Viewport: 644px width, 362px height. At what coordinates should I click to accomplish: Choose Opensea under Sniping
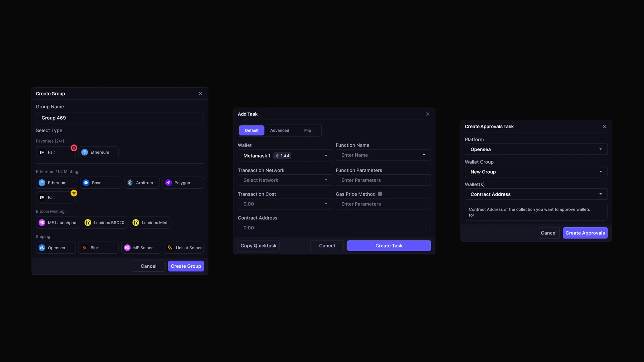click(56, 248)
